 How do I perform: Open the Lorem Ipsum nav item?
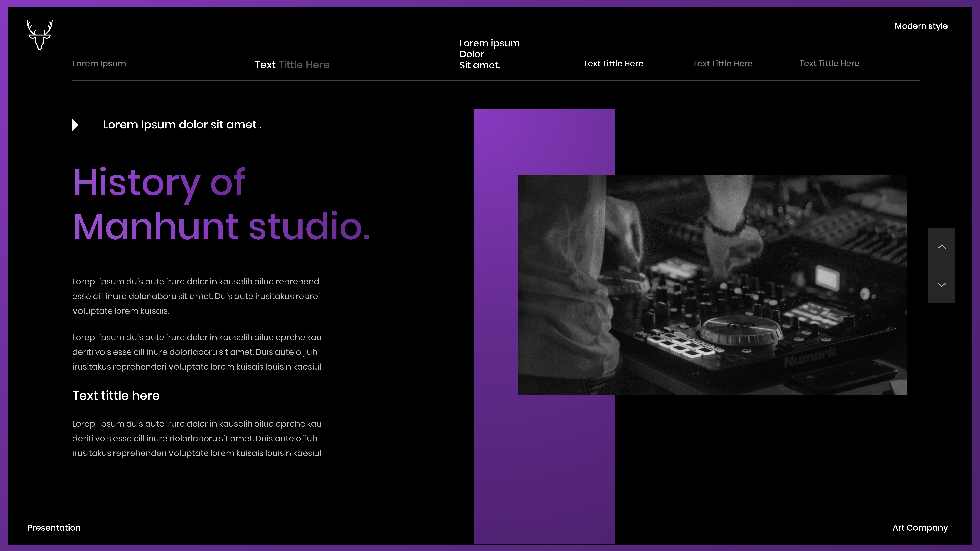pos(99,63)
